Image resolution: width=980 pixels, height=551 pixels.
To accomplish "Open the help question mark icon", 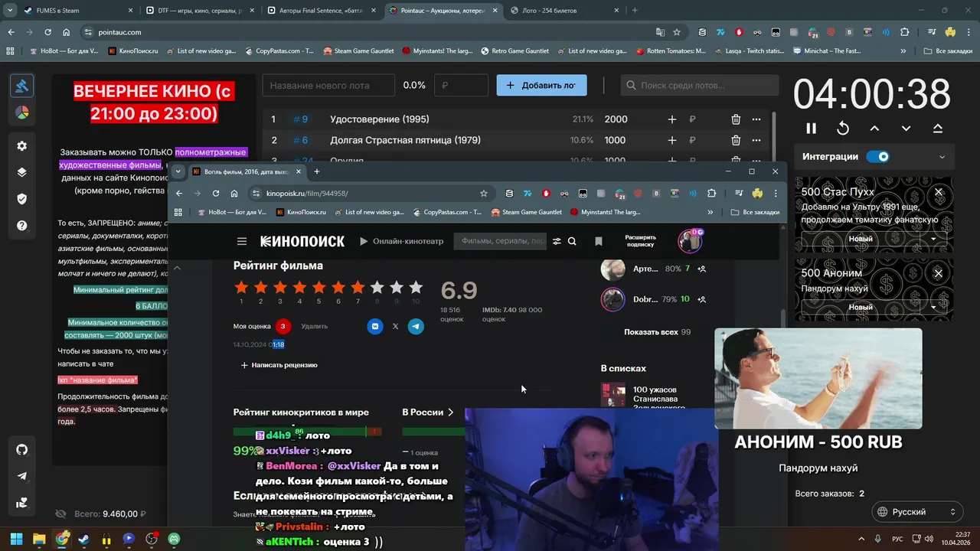I will pyautogui.click(x=22, y=226).
